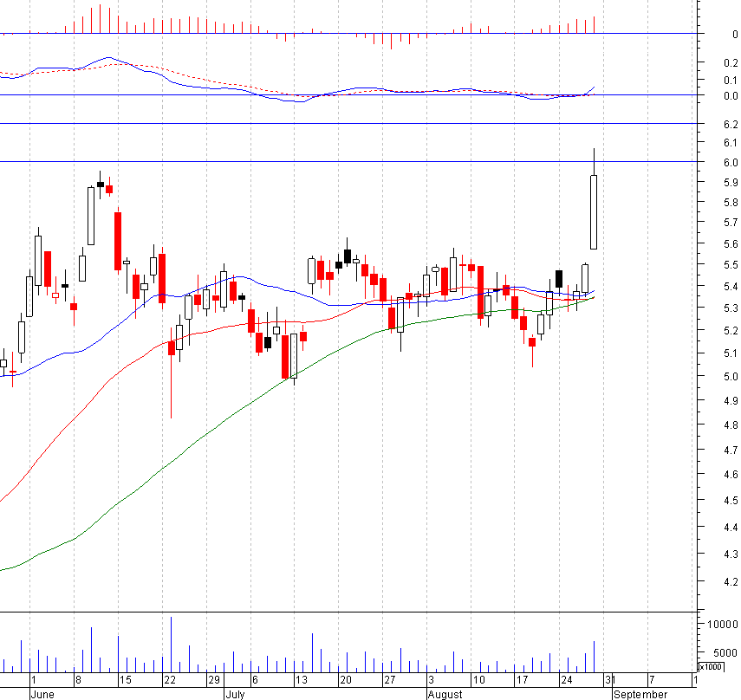Click the '5.4' price axis label
Viewport: 741px width, 700px height.
click(731, 287)
